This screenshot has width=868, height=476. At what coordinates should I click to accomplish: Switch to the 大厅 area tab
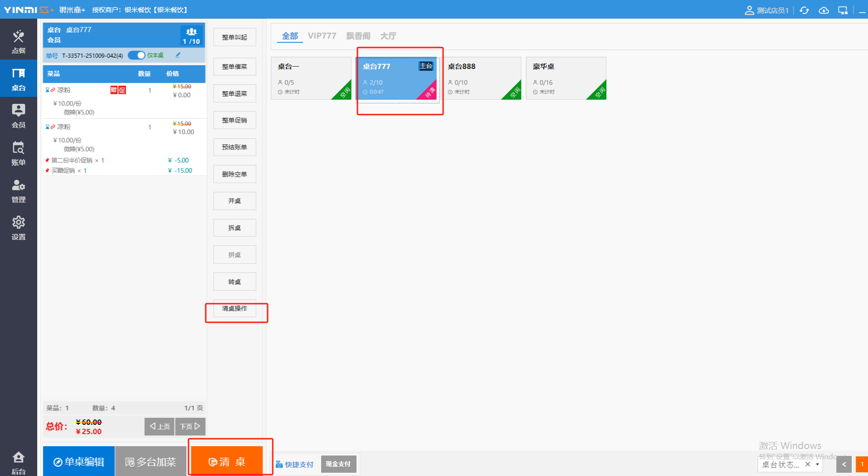click(388, 36)
